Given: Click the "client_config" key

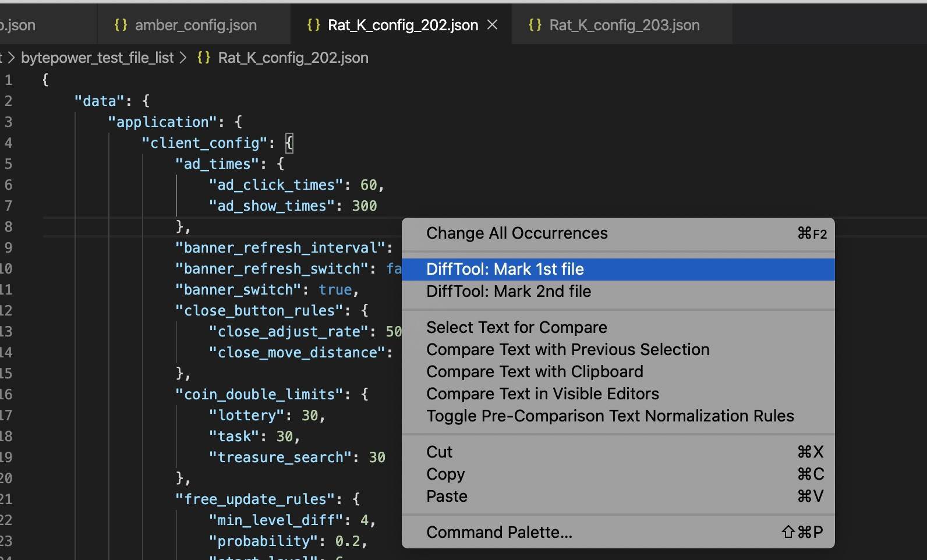Looking at the screenshot, I should (x=205, y=143).
